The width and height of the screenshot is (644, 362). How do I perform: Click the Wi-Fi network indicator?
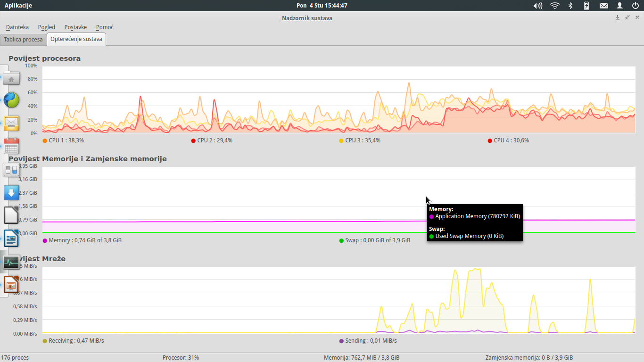[555, 6]
